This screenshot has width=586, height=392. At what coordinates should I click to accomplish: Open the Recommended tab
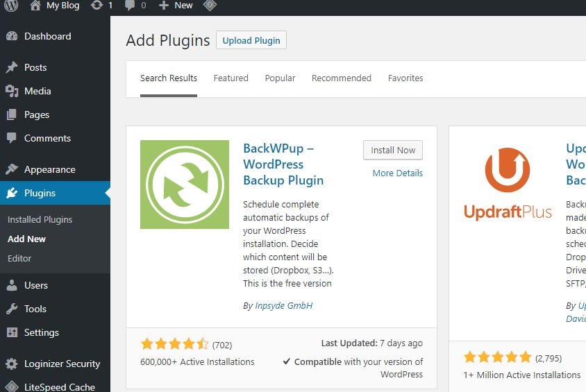342,78
